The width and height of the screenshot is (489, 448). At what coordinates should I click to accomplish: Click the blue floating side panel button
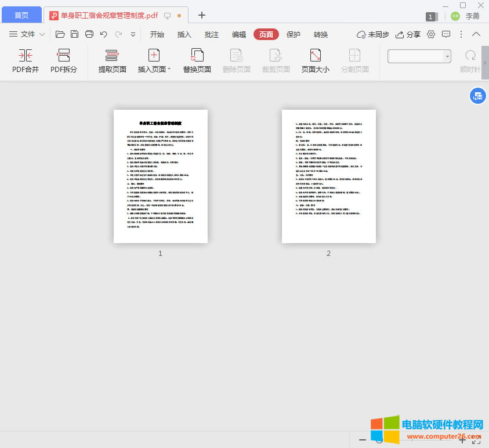477,96
